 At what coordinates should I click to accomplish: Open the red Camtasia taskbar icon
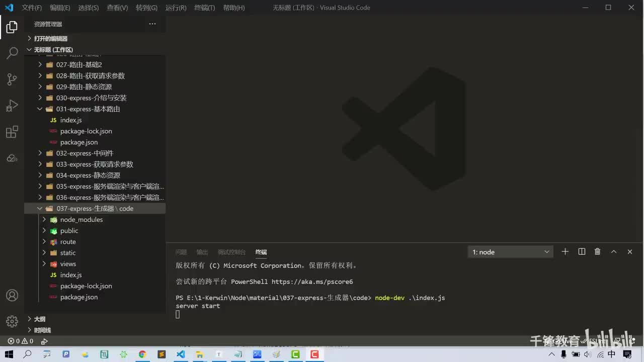click(x=314, y=354)
